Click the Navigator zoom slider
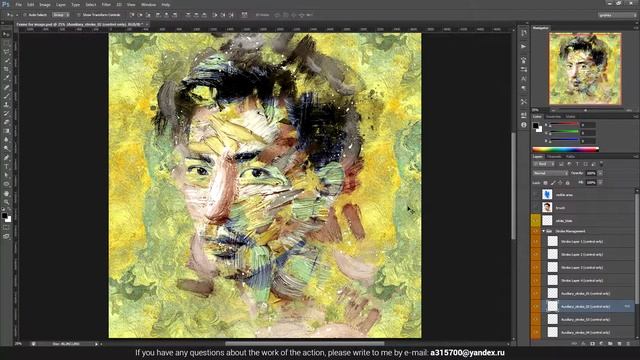 pos(585,110)
